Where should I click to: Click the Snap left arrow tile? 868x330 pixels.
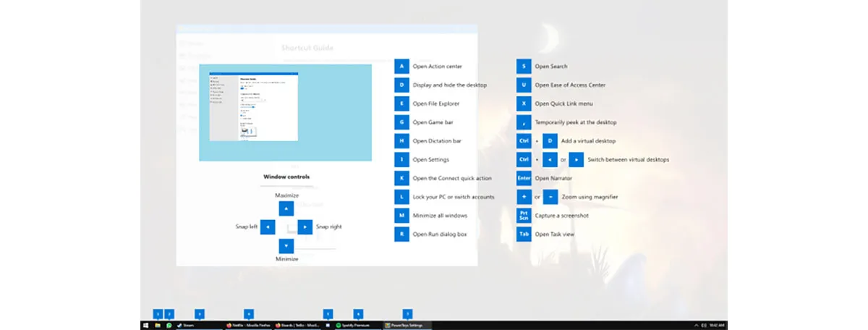[268, 227]
